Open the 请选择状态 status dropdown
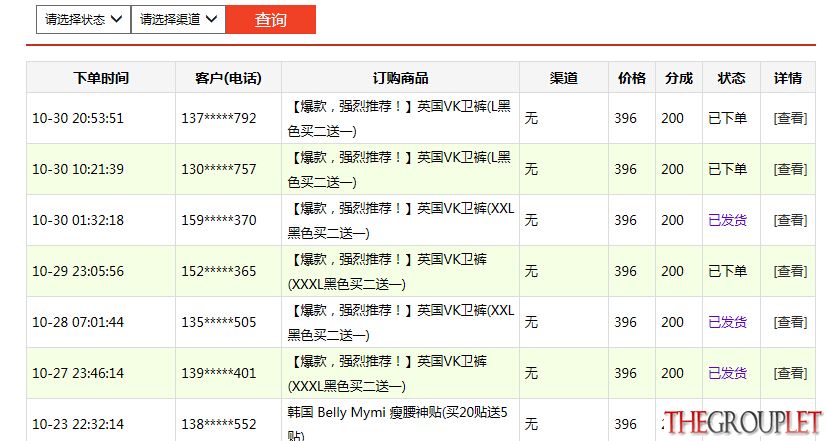The image size is (829, 441). (84, 20)
